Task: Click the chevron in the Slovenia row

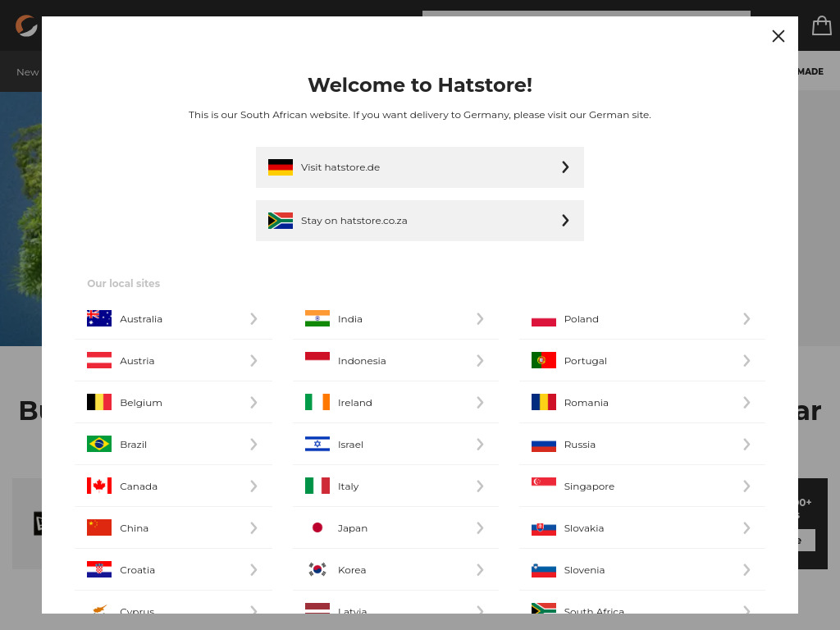Action: (x=746, y=570)
